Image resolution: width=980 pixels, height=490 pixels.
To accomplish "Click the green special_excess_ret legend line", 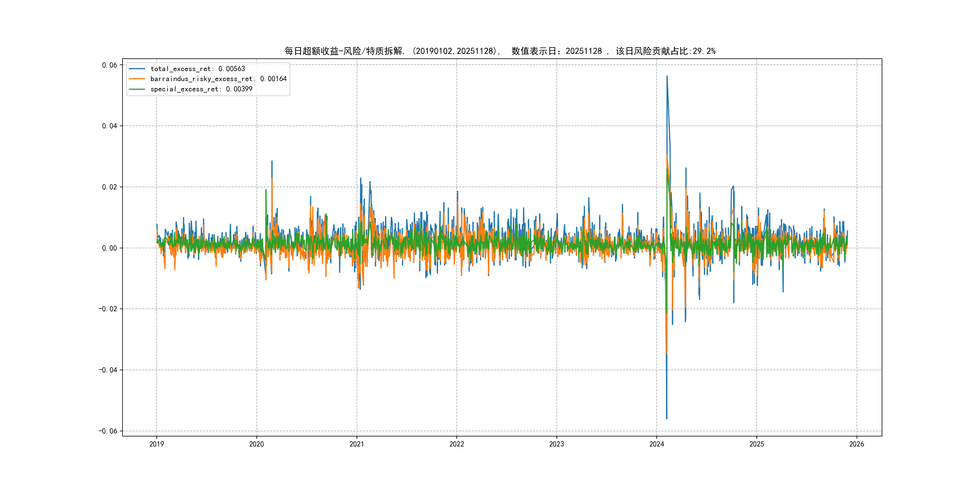I will tap(137, 89).
